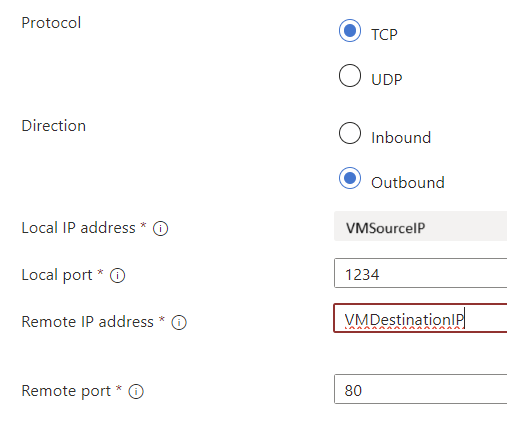Show info tooltip for Remote IP address
The height and width of the screenshot is (430, 507).
coord(179,323)
